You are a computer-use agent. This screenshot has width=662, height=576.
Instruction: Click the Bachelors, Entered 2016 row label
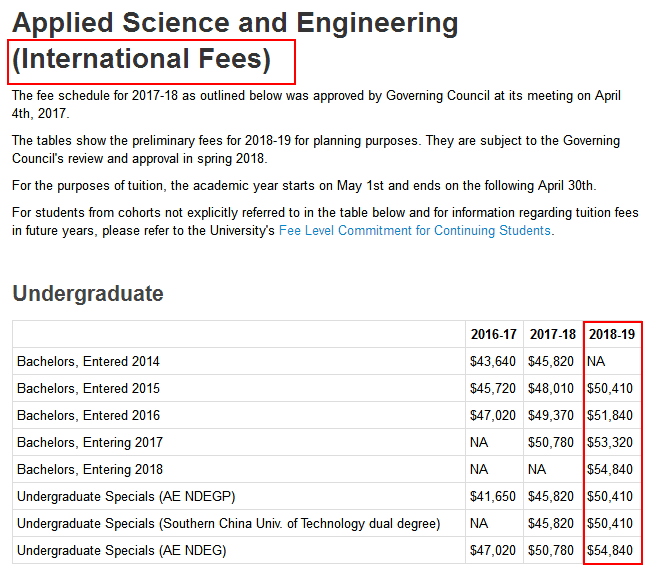tap(88, 416)
